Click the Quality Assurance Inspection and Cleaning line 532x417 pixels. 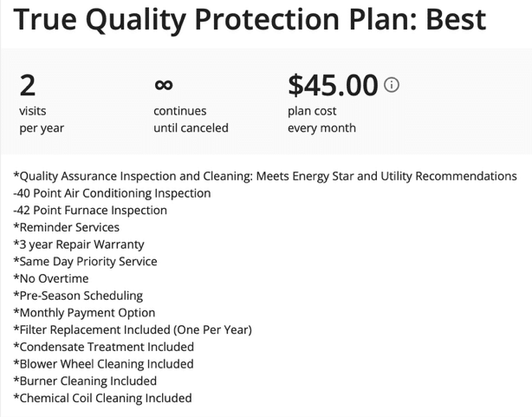265,176
